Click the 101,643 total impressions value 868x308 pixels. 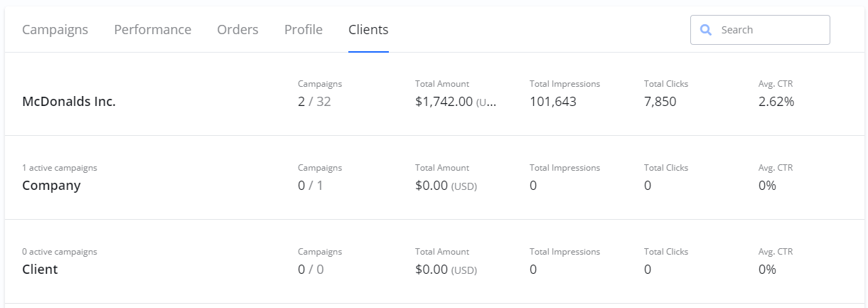click(x=552, y=102)
